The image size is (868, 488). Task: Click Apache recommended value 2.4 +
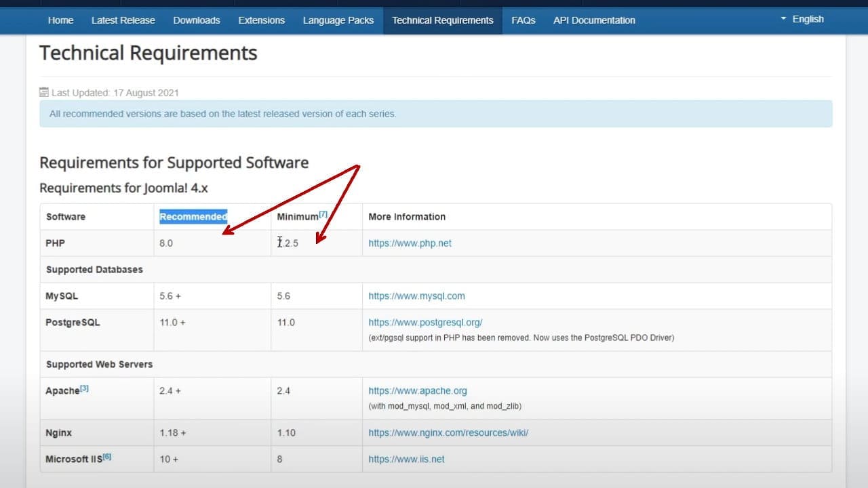170,390
